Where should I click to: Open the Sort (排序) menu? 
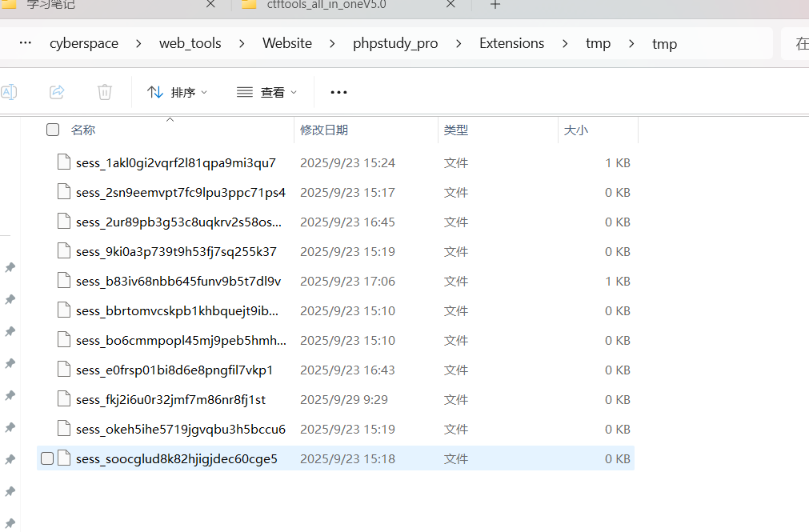coord(177,92)
